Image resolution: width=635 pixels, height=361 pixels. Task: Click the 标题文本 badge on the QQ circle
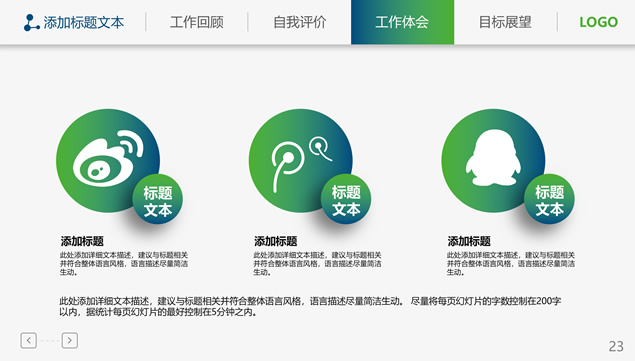coord(549,199)
